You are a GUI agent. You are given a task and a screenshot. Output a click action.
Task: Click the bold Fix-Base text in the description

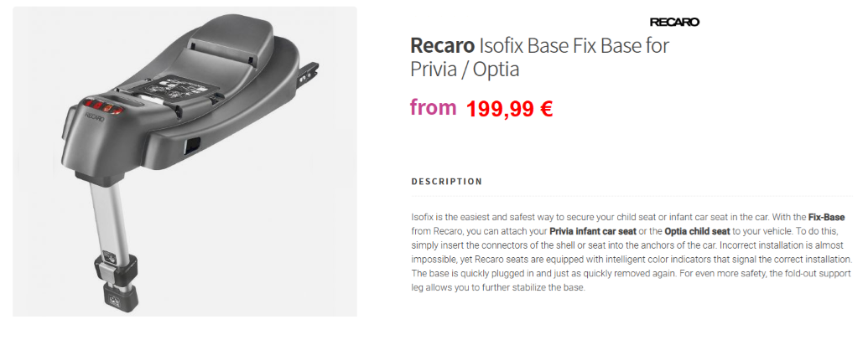(x=826, y=217)
